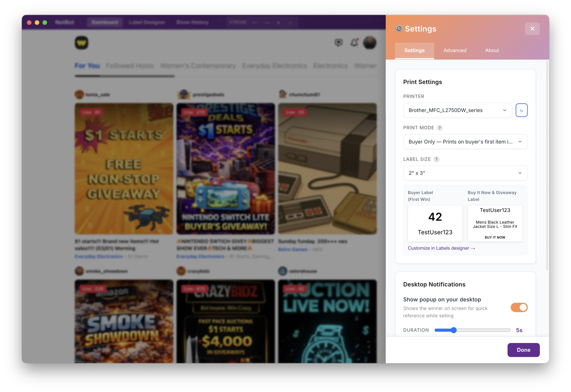Open the crazybidz host avatar

[181, 271]
